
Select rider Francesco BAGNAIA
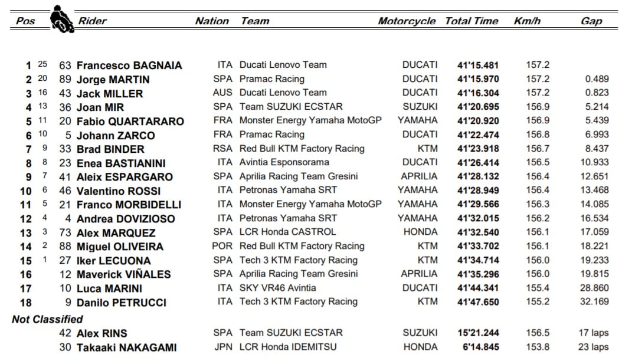click(129, 65)
